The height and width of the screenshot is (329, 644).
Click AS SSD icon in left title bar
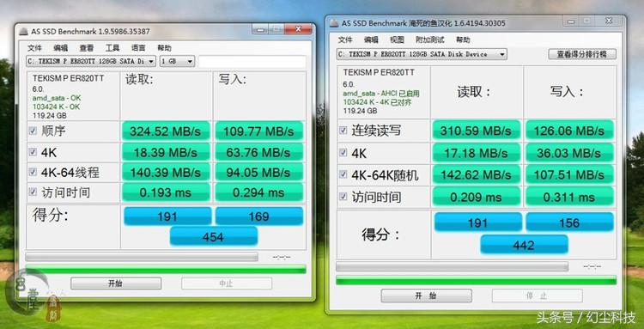pos(24,31)
